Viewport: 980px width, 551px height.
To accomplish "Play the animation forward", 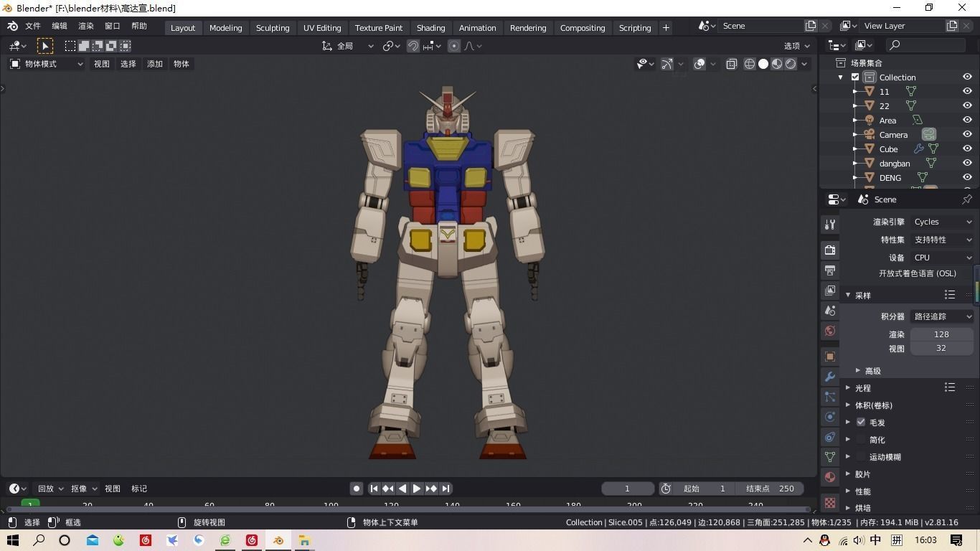I will [x=416, y=489].
